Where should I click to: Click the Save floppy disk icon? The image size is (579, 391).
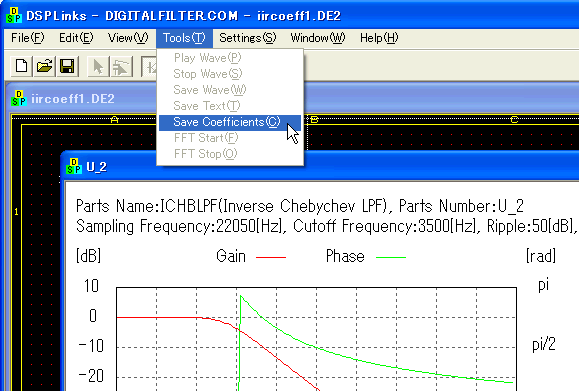[67, 67]
